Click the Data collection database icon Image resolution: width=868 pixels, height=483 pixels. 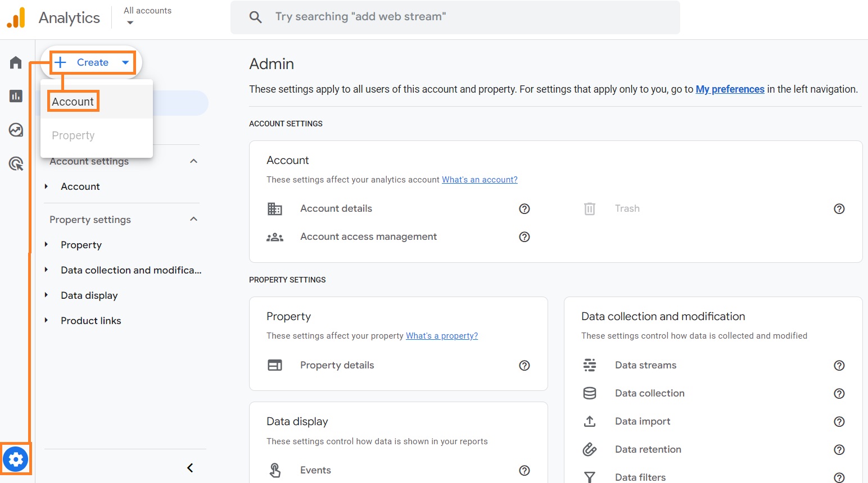point(590,393)
